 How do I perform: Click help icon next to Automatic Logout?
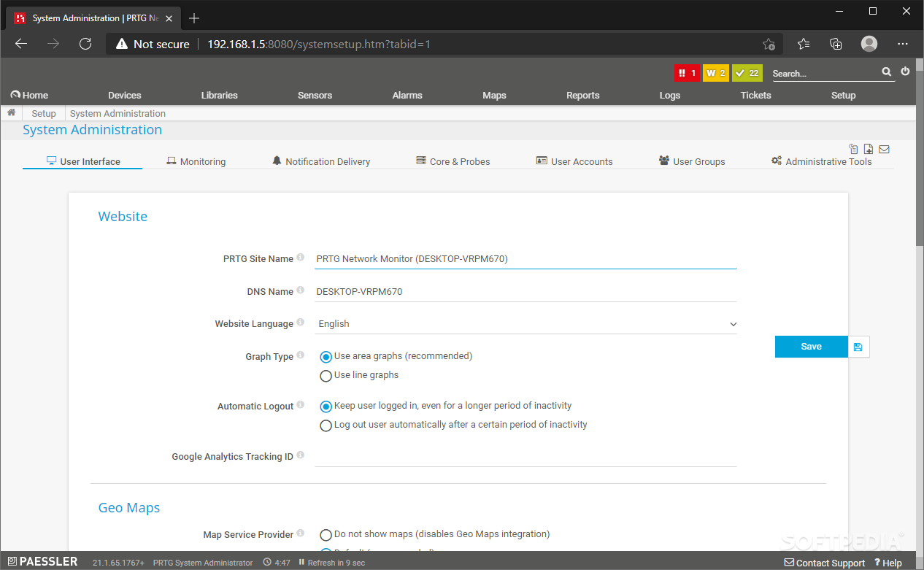[x=300, y=405]
